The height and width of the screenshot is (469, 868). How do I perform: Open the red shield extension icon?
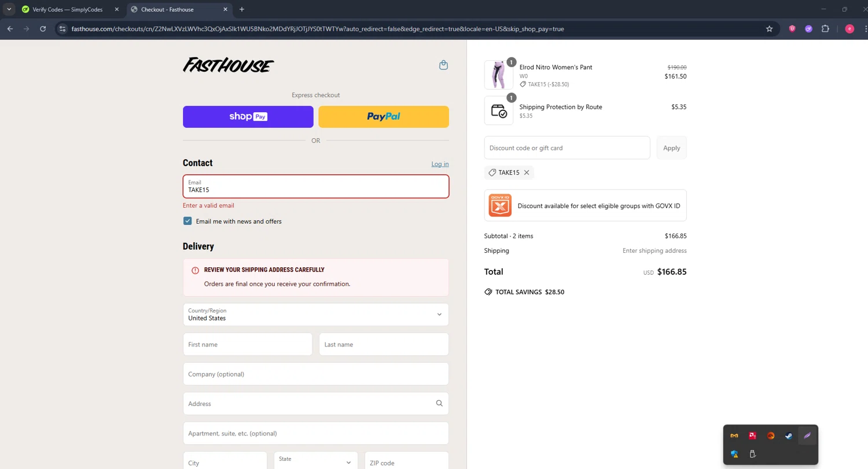click(792, 29)
